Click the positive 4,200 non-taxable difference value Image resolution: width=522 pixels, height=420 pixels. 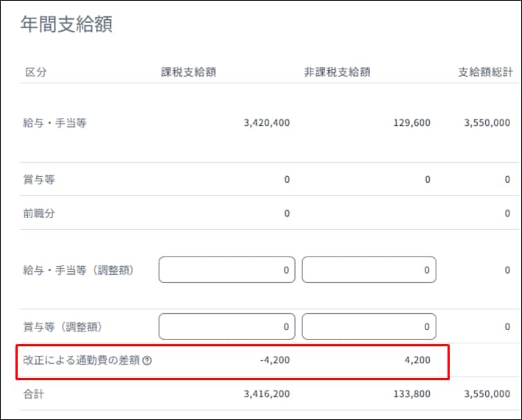(x=417, y=361)
